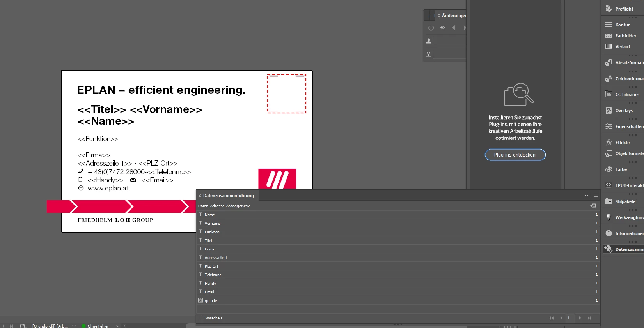Open the Ohne Fehler preflight menu dropdown
644x328 pixels.
[x=118, y=326]
